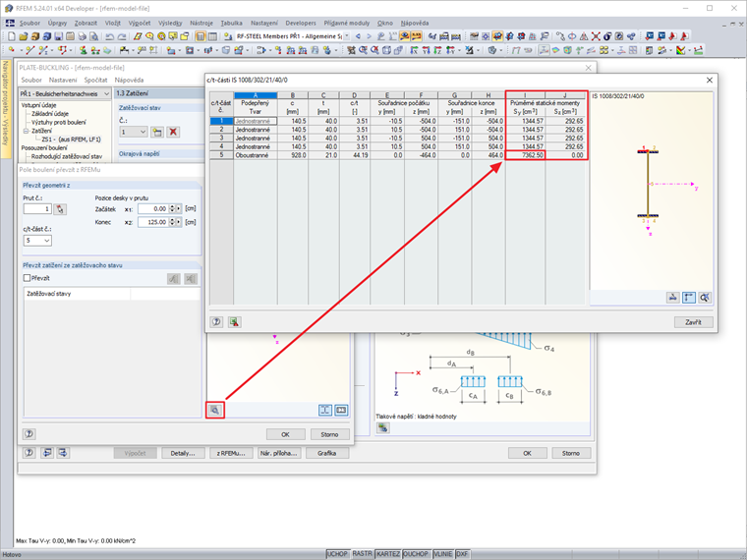This screenshot has height=560, width=747.
Task: Click the red X delete icon in top toolbar
Action: tap(596, 36)
